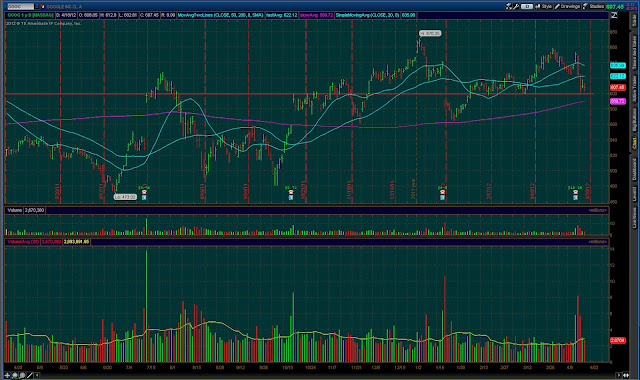Open the Chart side tab
The image size is (640, 380).
point(635,143)
